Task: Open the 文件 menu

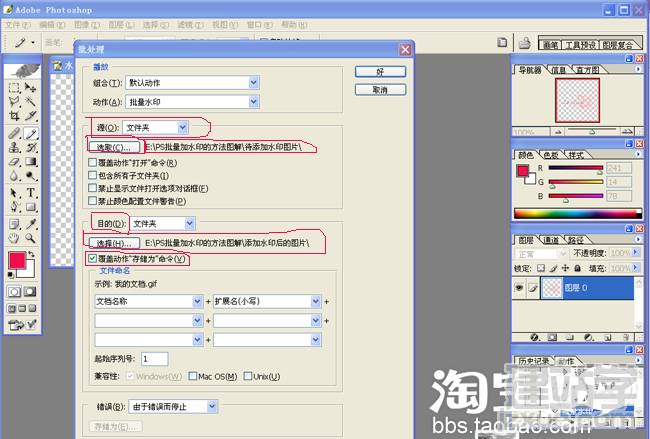Action: pos(18,25)
